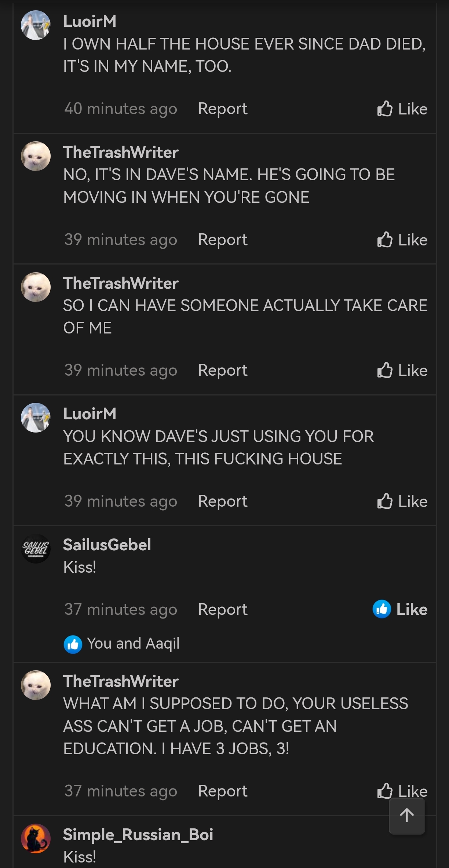449x868 pixels.
Task: Report LuoirM's "FUCKING HOUSE" comment
Action: (x=223, y=502)
